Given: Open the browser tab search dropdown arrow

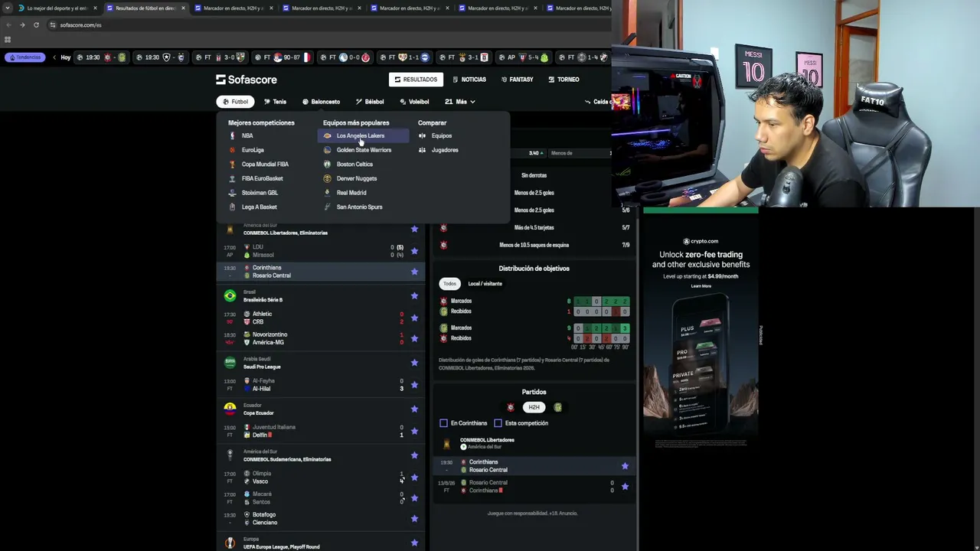Looking at the screenshot, I should (8, 8).
